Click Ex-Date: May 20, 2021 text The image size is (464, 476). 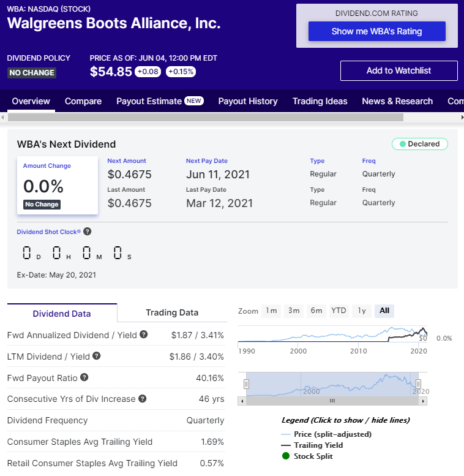pos(56,275)
